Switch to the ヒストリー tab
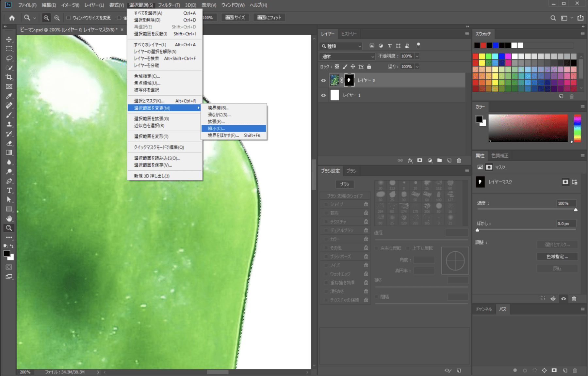This screenshot has height=376, width=588. click(349, 34)
